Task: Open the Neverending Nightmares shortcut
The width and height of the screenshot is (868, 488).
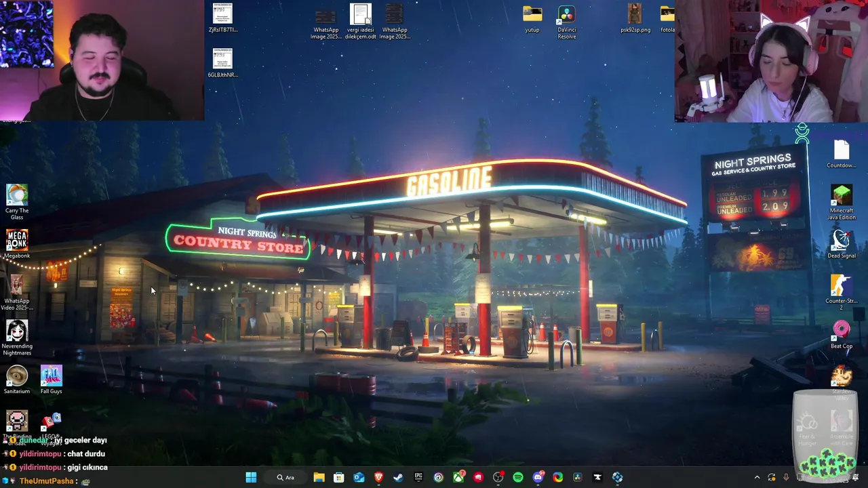Action: (17, 338)
